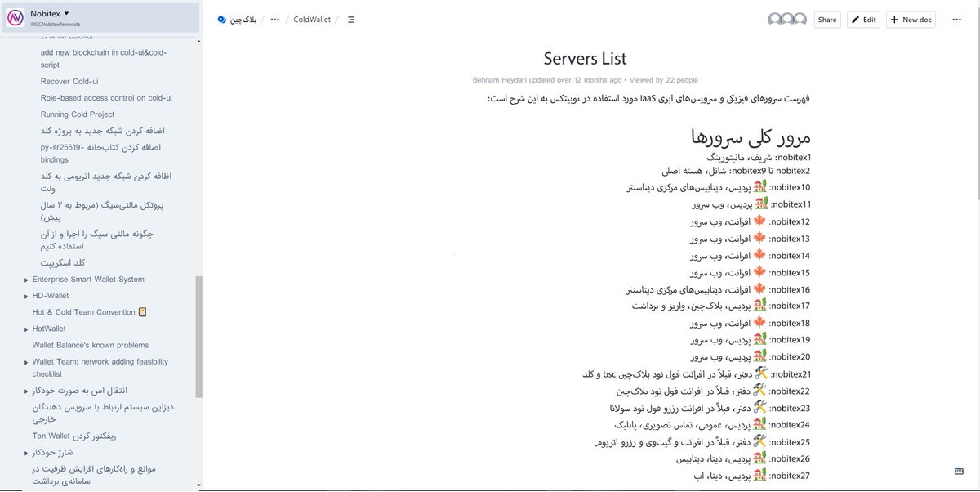Click the sidebar scrollbar up arrow
This screenshot has height=492, width=980.
(199, 39)
